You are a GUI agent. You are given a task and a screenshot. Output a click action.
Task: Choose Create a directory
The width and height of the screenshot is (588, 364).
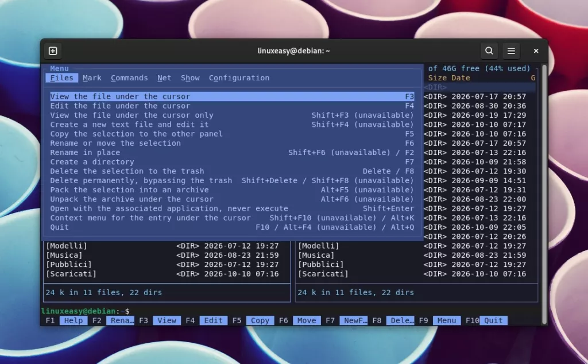(x=232, y=162)
